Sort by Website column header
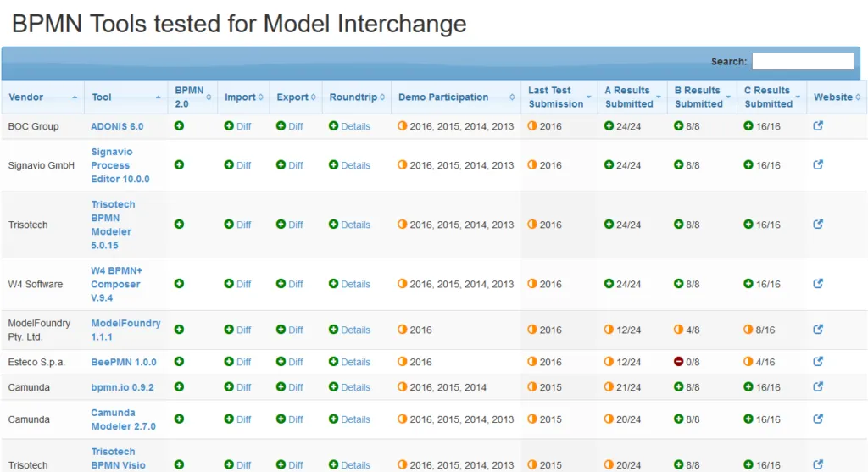Viewport: 868px width, 472px height. (837, 97)
